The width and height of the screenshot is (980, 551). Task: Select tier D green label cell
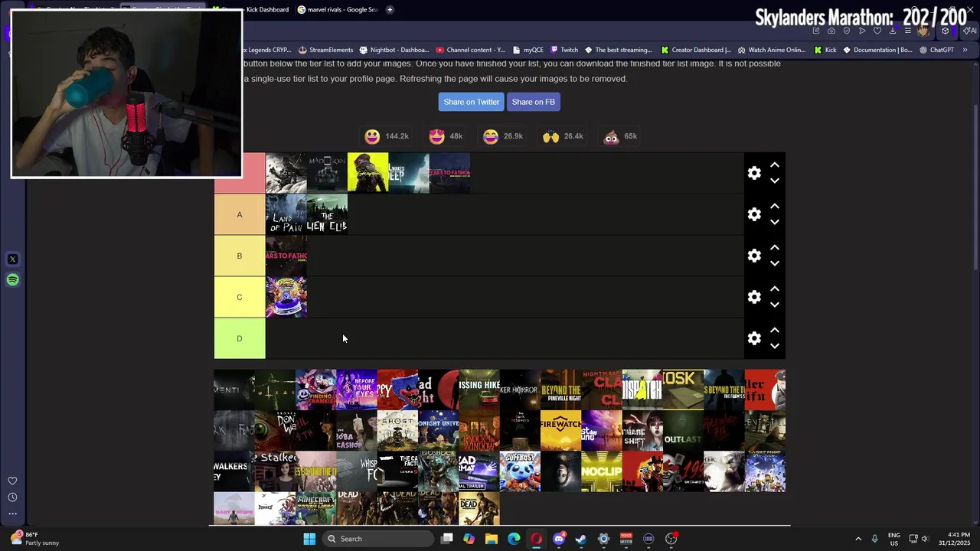pos(240,338)
